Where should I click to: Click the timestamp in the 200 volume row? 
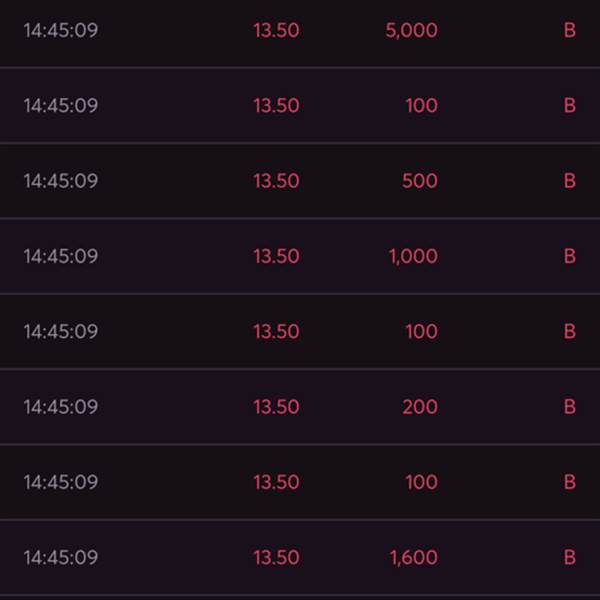click(61, 407)
